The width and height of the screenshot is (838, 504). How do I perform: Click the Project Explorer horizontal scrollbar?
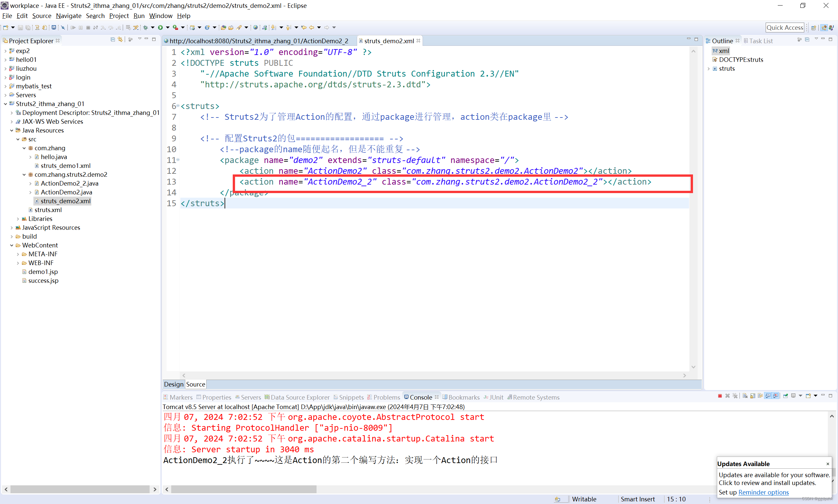tap(80, 489)
